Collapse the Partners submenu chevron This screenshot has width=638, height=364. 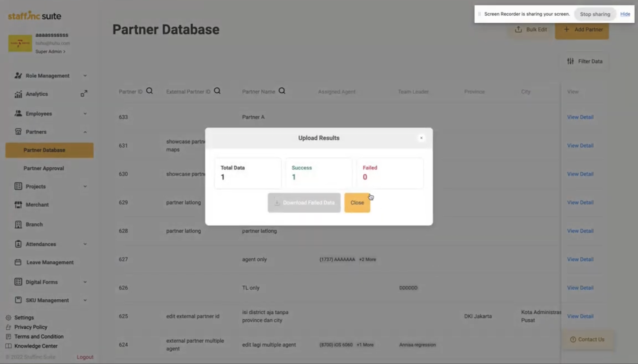(85, 132)
